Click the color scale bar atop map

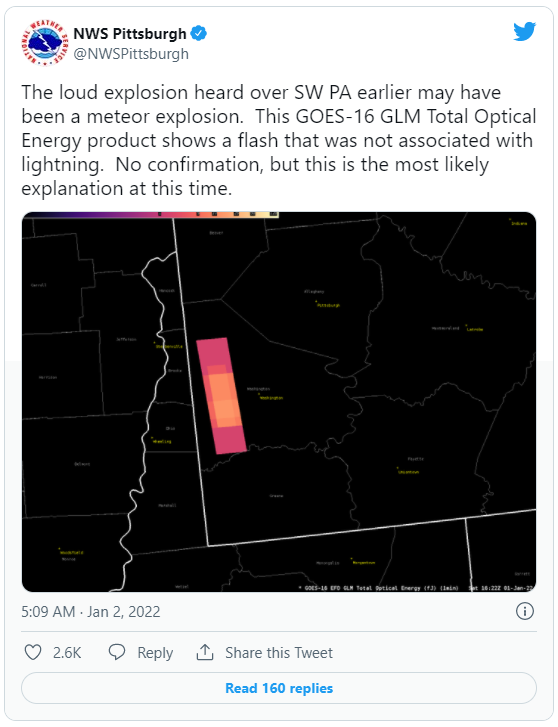[x=151, y=214]
